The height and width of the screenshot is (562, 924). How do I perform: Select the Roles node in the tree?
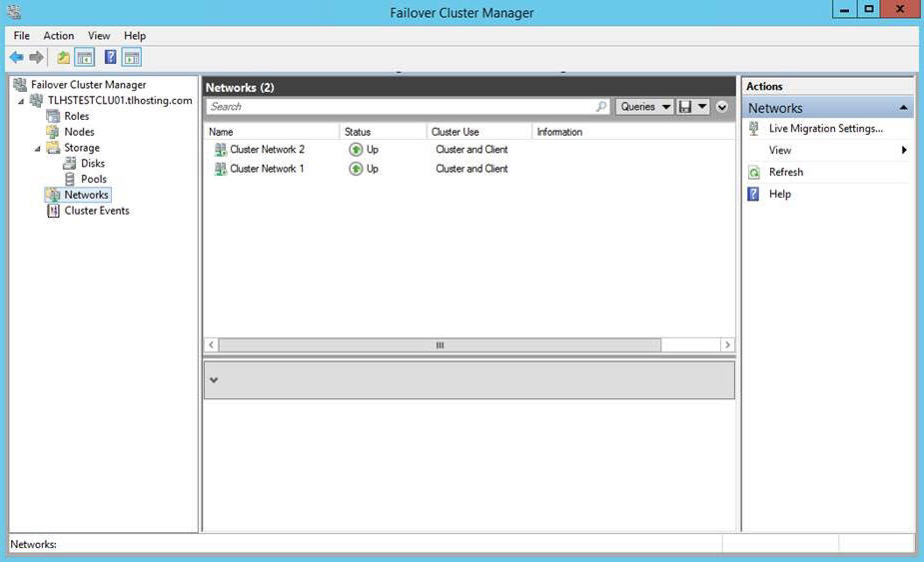point(76,116)
